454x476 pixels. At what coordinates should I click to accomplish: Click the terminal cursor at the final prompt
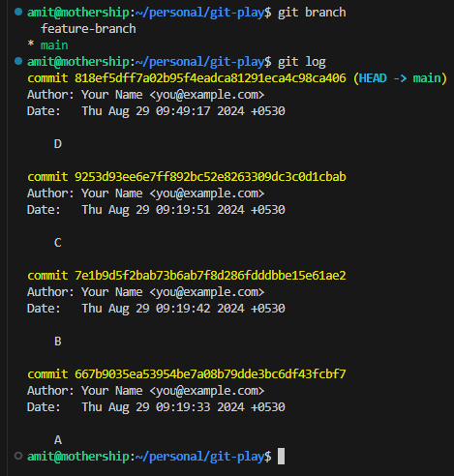pyautogui.click(x=281, y=457)
